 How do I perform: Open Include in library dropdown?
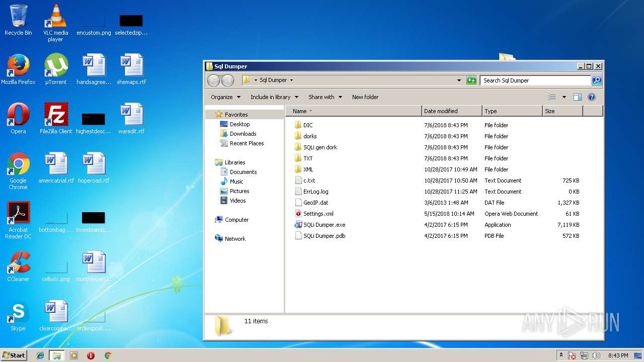tap(274, 97)
